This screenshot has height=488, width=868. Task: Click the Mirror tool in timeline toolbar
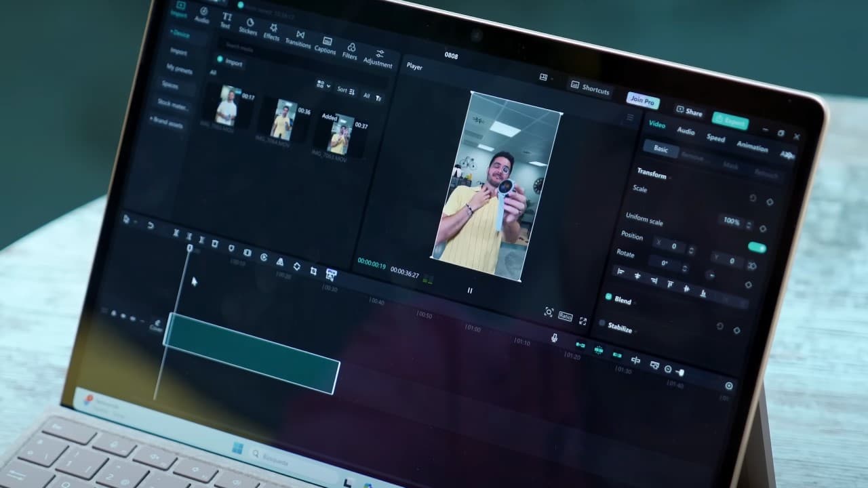(279, 262)
